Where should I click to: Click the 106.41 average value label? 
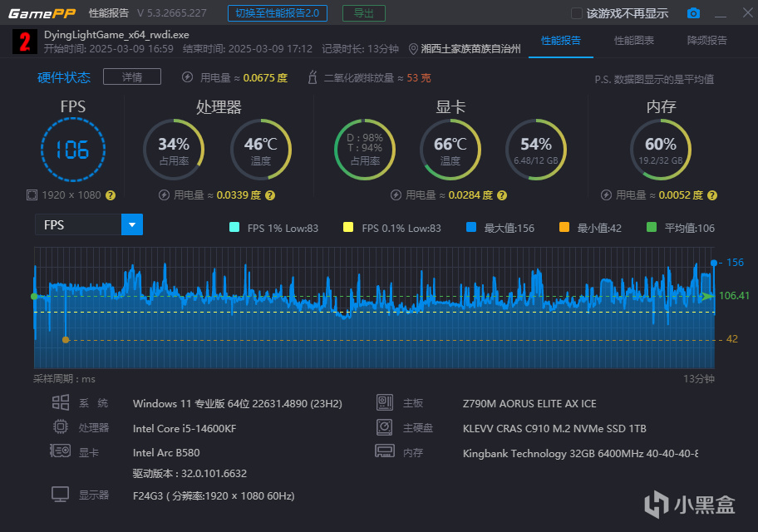click(x=734, y=295)
